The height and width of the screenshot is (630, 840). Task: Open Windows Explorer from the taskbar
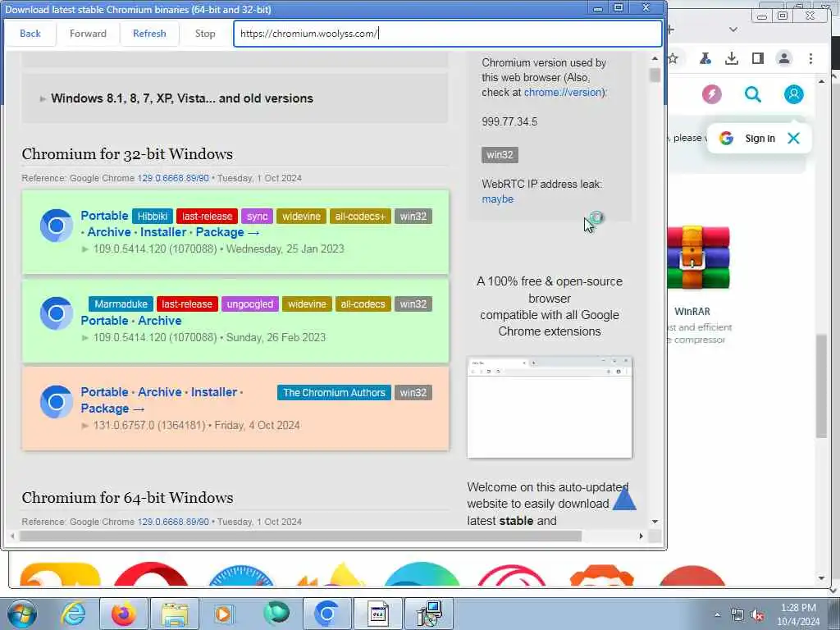175,614
